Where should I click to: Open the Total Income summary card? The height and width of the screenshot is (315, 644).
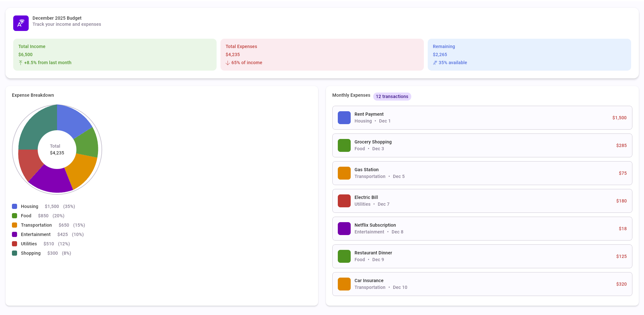click(x=115, y=54)
